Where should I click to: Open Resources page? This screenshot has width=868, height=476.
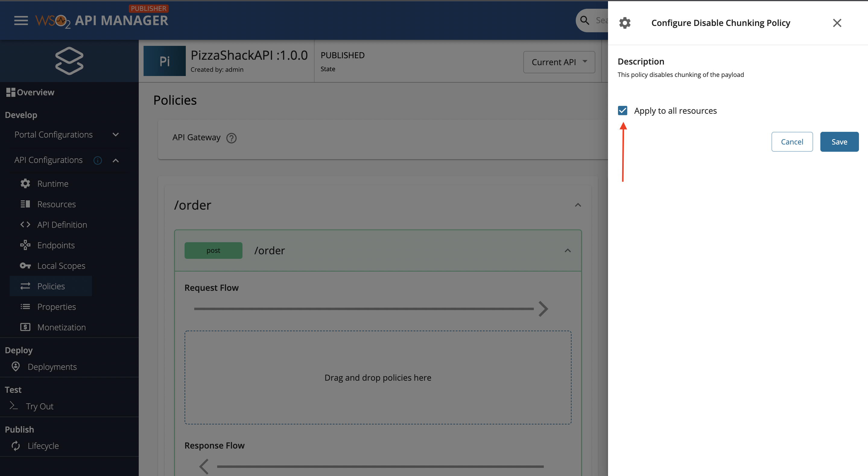tap(57, 204)
